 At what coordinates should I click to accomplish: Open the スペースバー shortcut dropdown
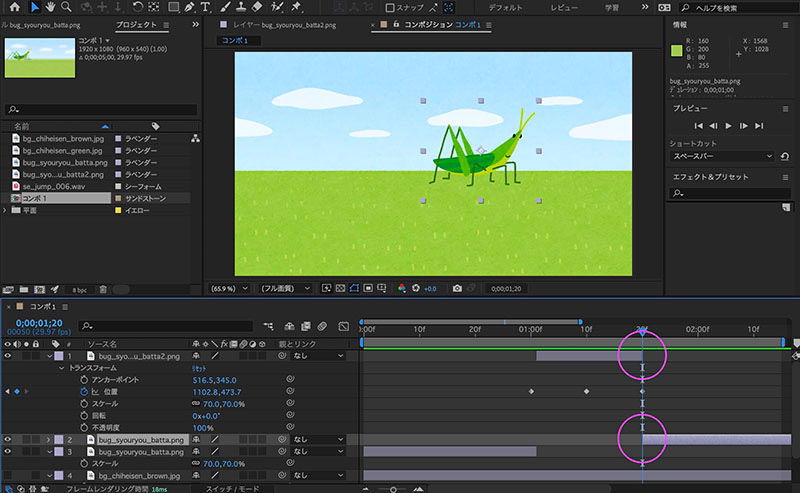pyautogui.click(x=721, y=156)
